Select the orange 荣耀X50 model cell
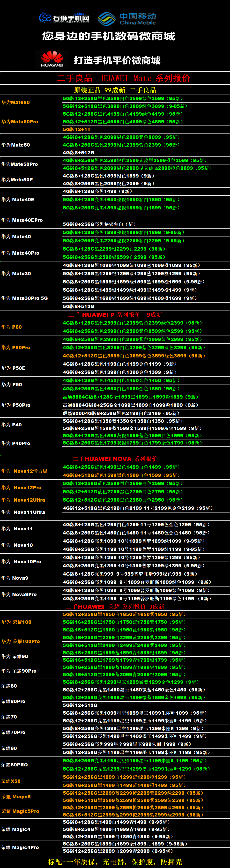Screen dimensions: 230x868 click(x=31, y=781)
